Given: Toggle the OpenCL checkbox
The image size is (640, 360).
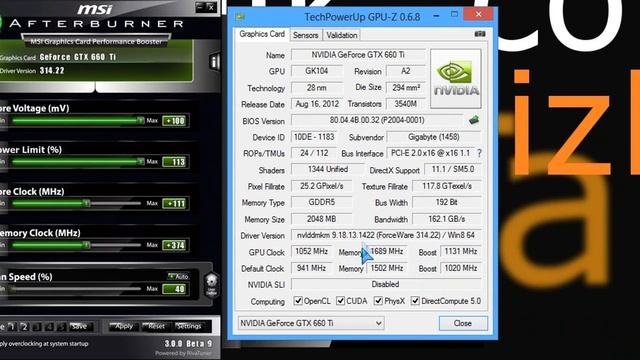Looking at the screenshot, I should pyautogui.click(x=298, y=301).
